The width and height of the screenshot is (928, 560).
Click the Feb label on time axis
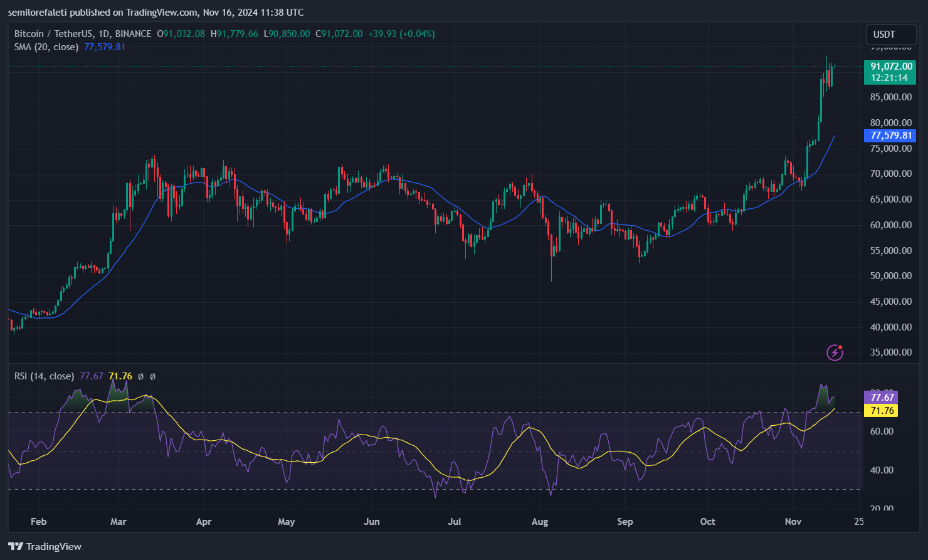pyautogui.click(x=39, y=522)
